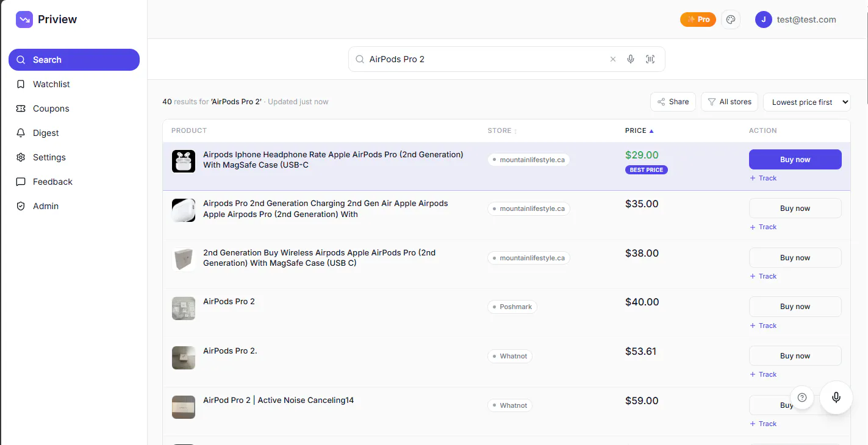Open thumbnail of the $53.61 Whatnot listing
The image size is (868, 445).
[184, 358]
